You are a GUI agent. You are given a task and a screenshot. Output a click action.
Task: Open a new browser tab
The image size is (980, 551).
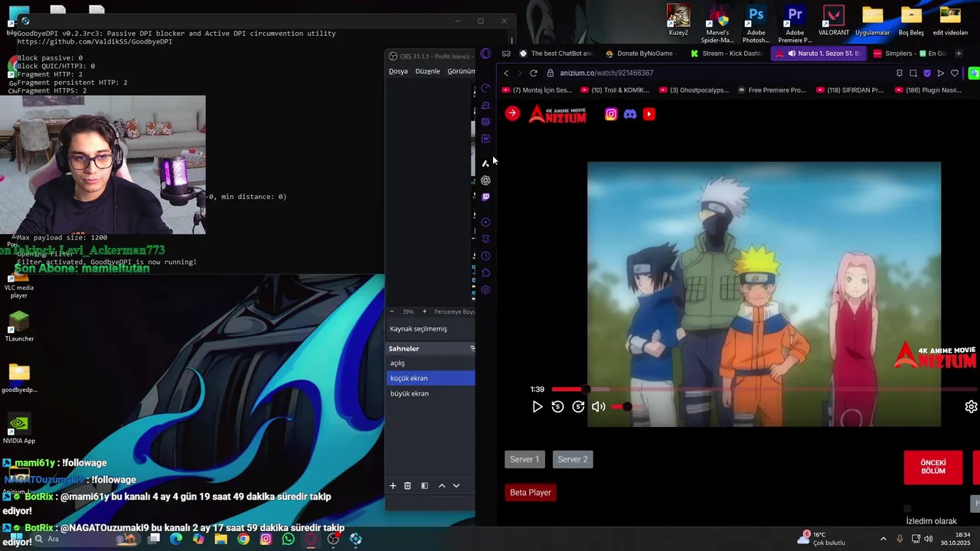click(959, 54)
